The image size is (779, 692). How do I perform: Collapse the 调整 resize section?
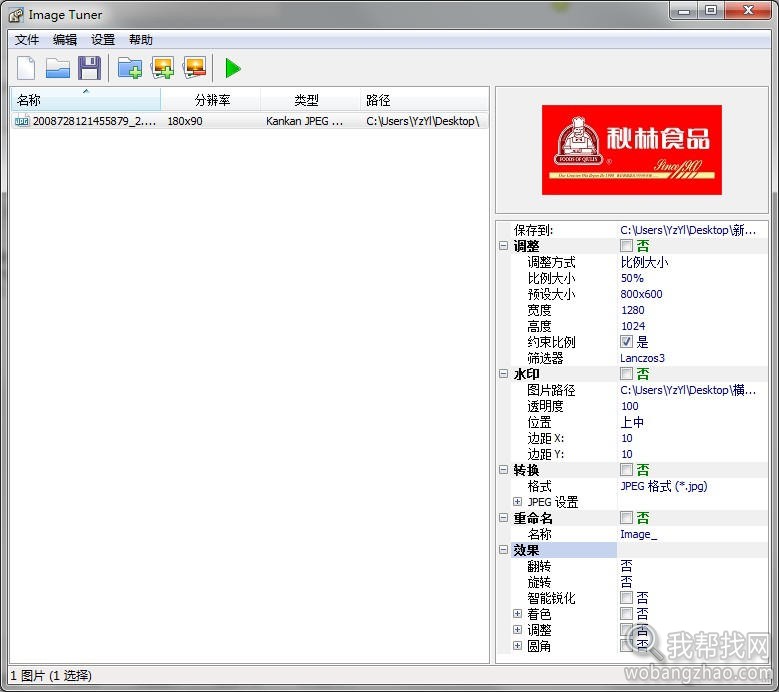point(503,246)
